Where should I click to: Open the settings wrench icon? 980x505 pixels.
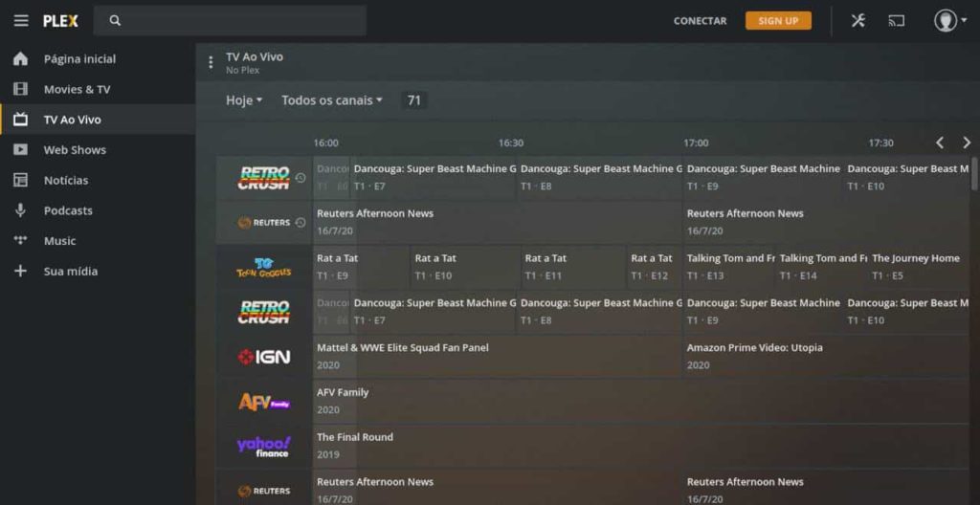click(x=858, y=21)
